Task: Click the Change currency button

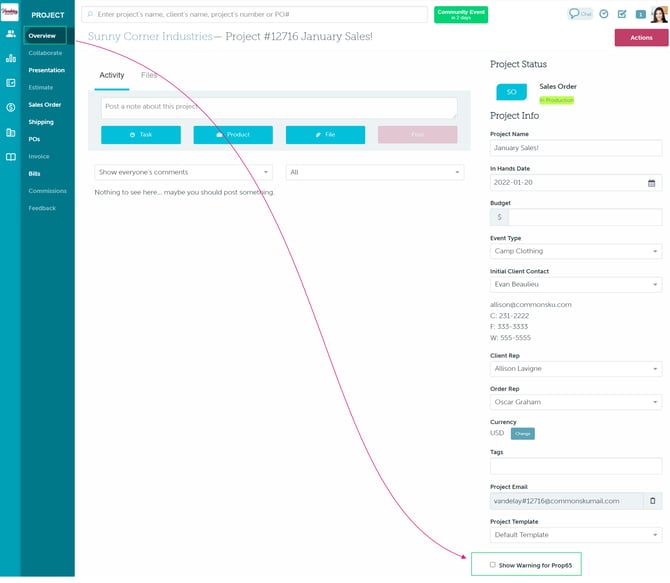Action: pyautogui.click(x=522, y=433)
